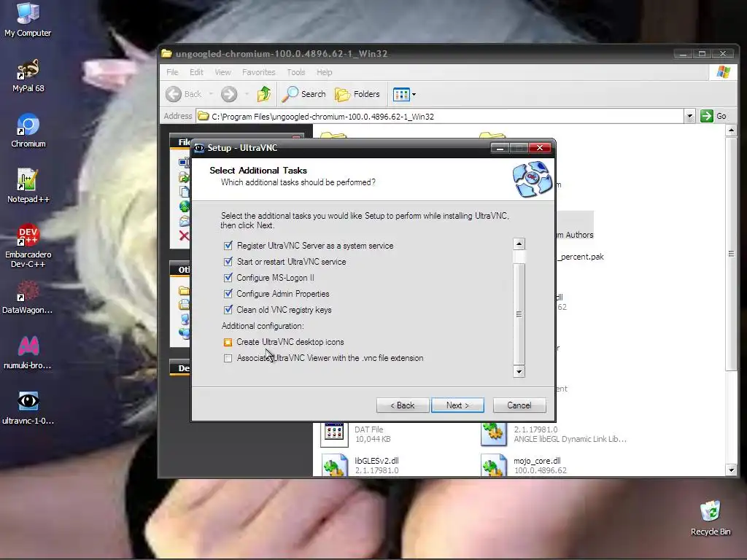Click UltraVNC eye icon in Setup titlebar
The width and height of the screenshot is (747, 560).
[199, 148]
